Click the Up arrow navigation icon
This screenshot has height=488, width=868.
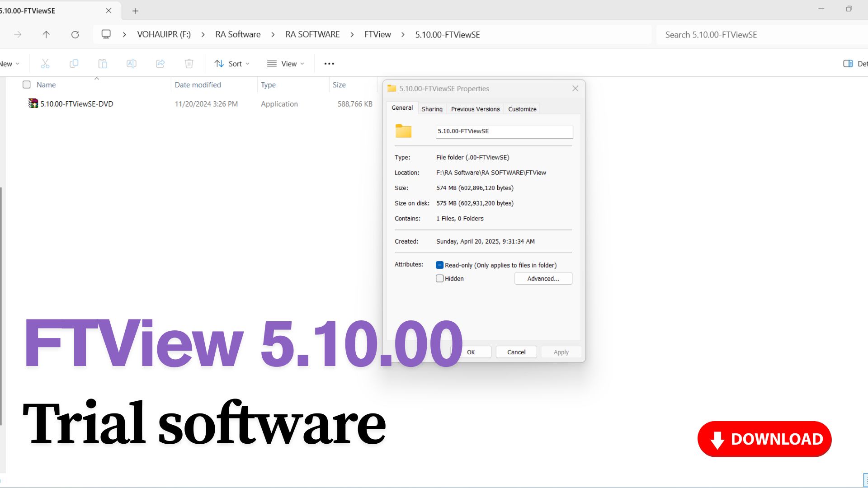[46, 34]
